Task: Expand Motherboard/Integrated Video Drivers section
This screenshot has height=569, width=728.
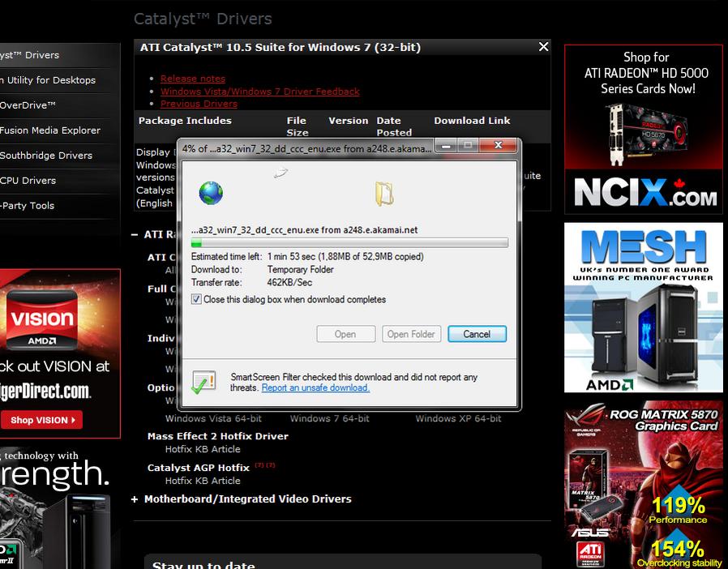Action: pos(135,499)
